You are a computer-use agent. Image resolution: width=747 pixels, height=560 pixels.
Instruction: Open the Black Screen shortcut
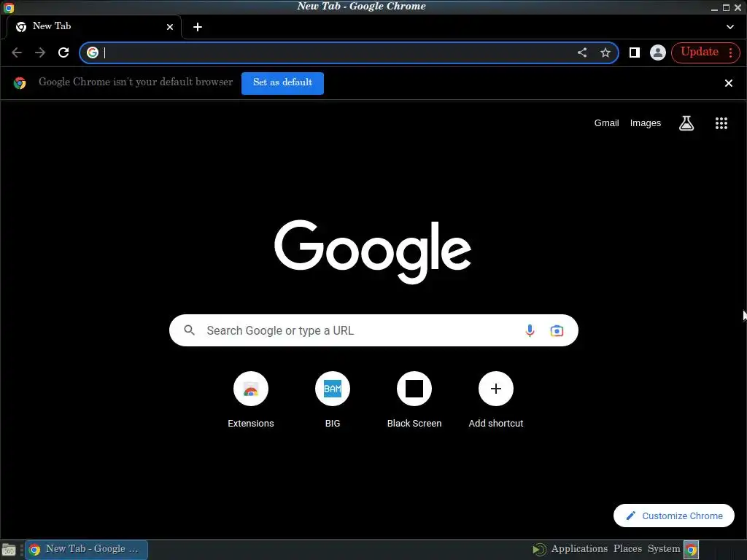point(414,400)
